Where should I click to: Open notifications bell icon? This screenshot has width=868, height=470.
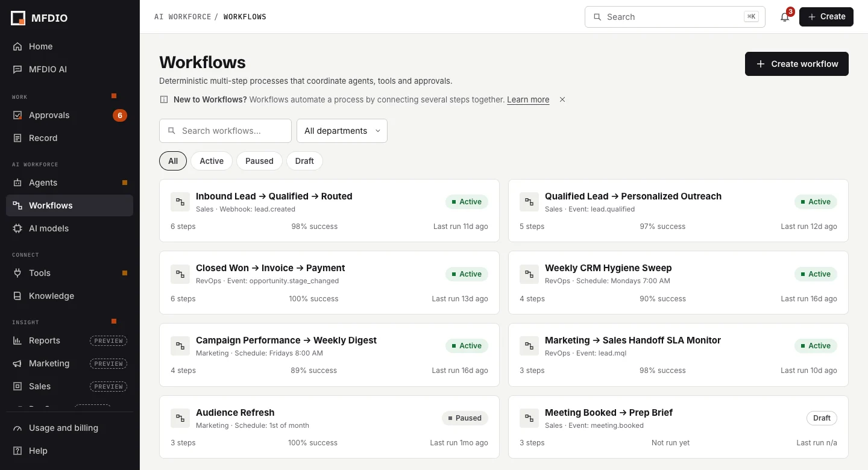(785, 17)
